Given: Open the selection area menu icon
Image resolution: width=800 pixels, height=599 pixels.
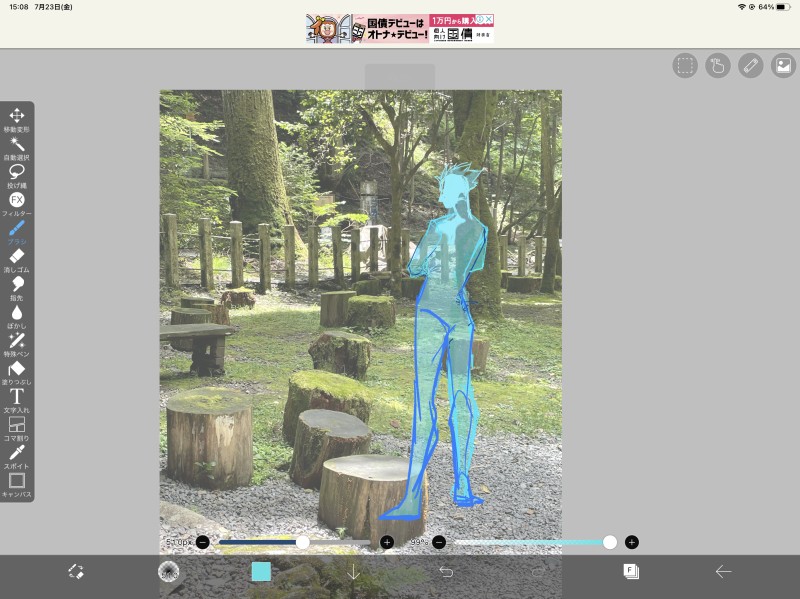Looking at the screenshot, I should pyautogui.click(x=685, y=65).
